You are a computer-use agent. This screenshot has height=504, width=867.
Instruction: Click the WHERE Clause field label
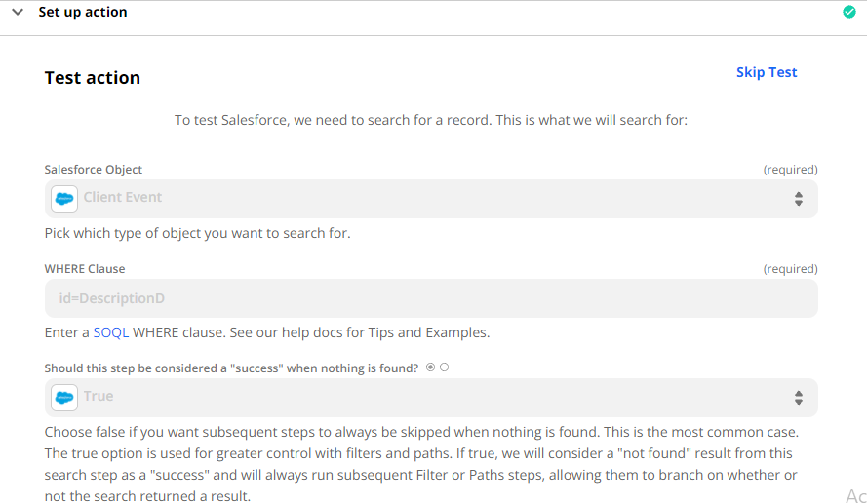(x=85, y=269)
